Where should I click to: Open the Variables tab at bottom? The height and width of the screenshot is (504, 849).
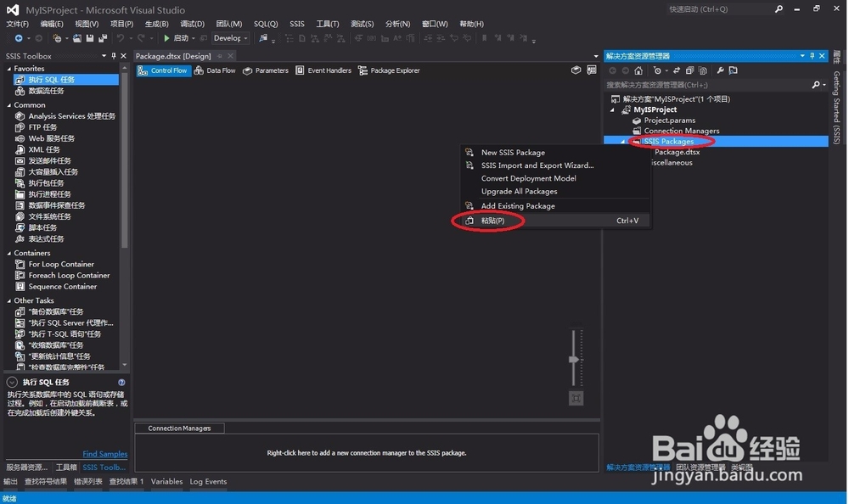coord(166,481)
